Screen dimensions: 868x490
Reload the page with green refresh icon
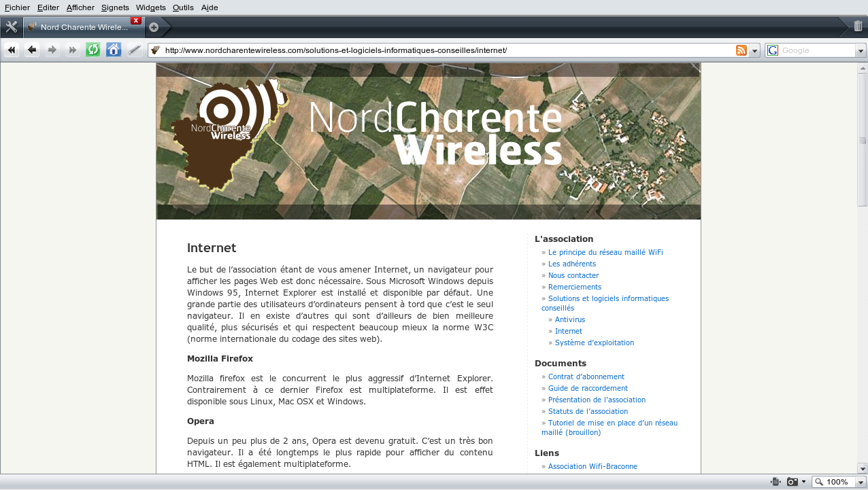pos(93,50)
